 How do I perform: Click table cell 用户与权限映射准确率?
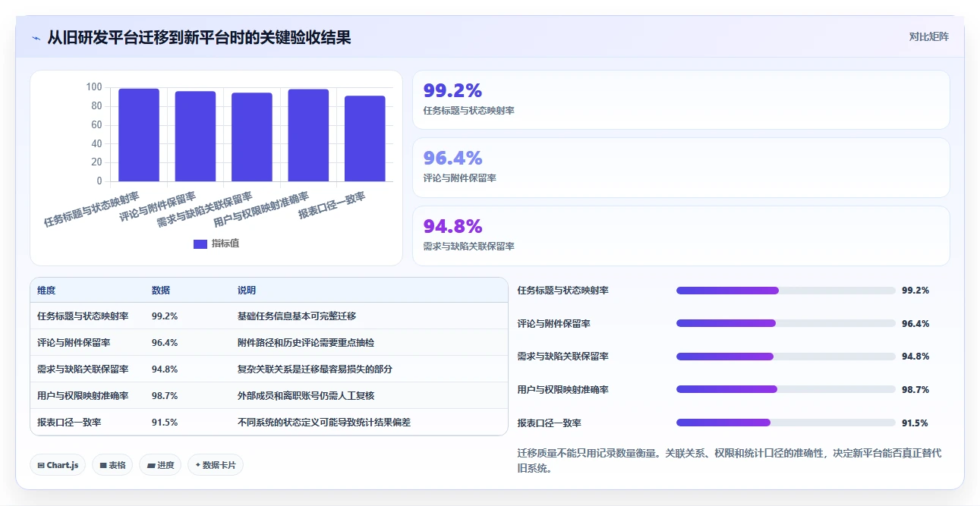(x=83, y=395)
